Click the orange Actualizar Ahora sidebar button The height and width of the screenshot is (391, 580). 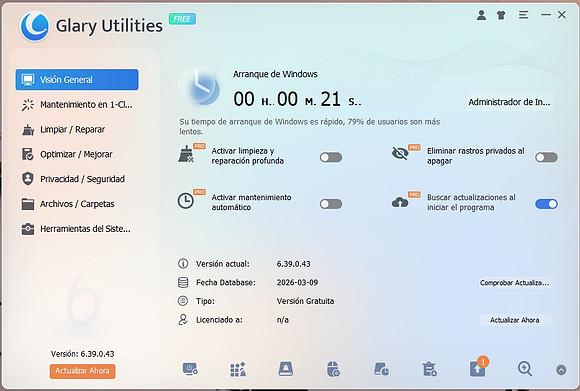(x=82, y=371)
